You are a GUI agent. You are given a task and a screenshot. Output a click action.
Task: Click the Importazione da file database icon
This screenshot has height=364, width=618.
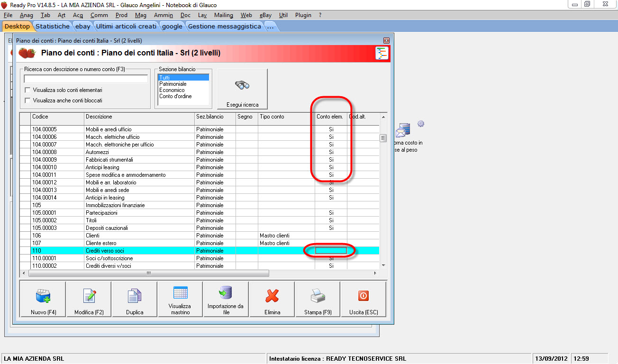click(226, 292)
